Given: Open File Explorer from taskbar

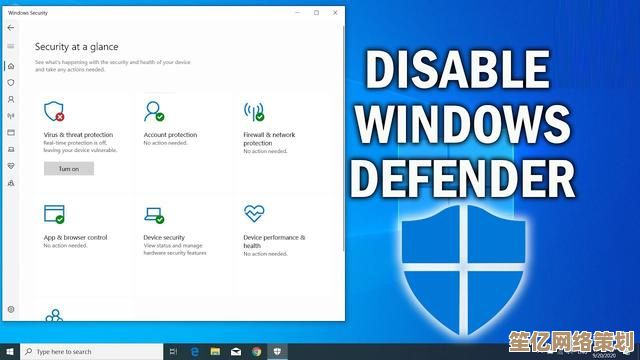Looking at the screenshot, I should click(x=215, y=351).
